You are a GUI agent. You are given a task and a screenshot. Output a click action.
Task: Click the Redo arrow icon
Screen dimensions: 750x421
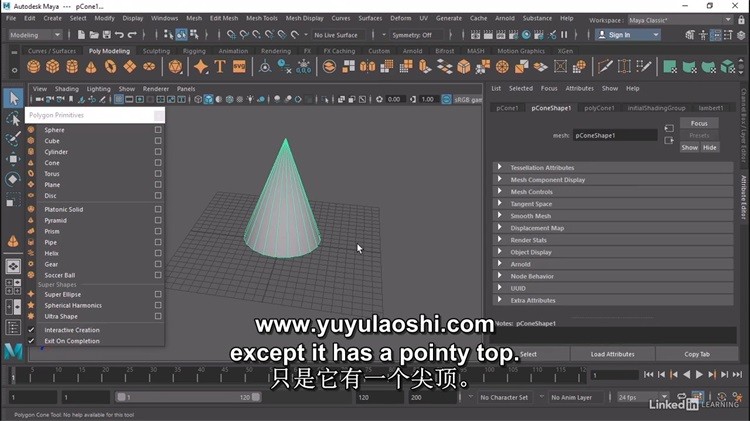(132, 34)
